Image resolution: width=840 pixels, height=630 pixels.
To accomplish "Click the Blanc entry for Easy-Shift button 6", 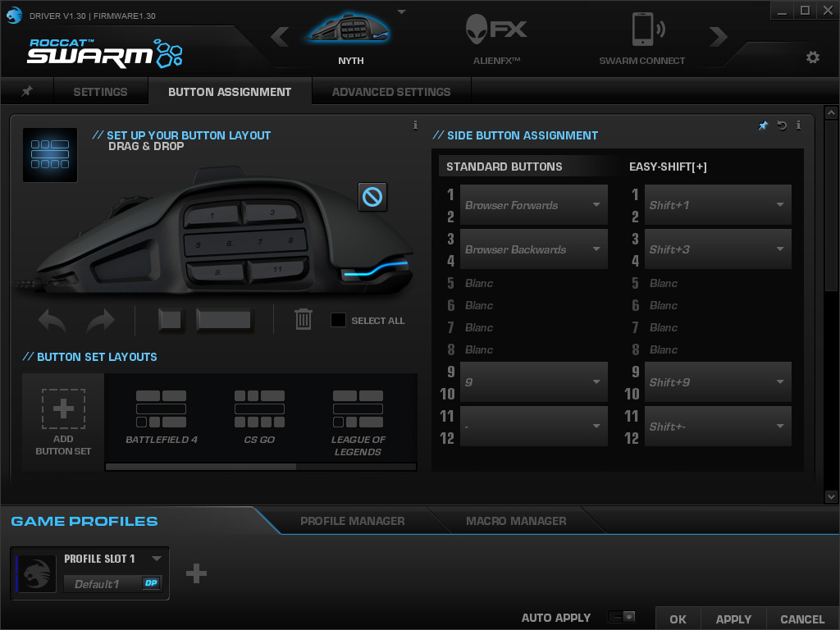I will tap(663, 305).
